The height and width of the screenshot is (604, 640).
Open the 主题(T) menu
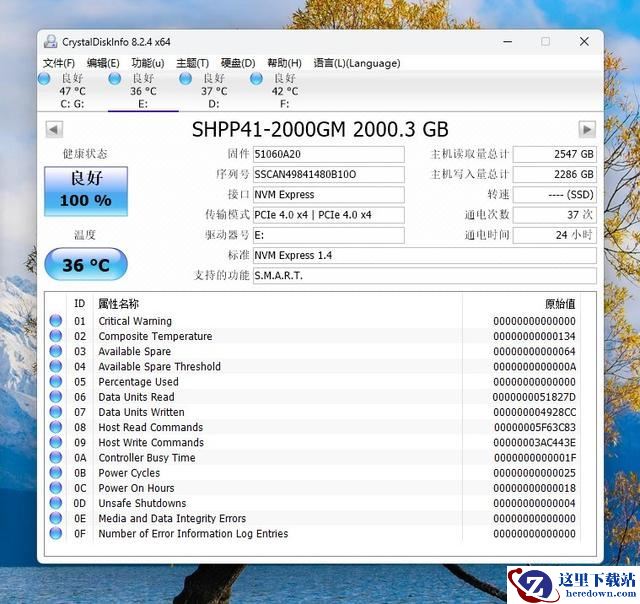click(x=192, y=63)
